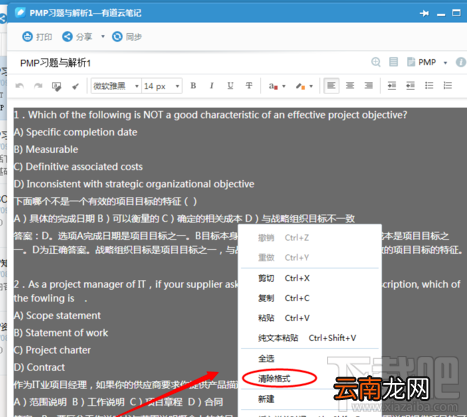Viewport: 467px width, 417px height.
Task: Click the numbered list icon
Action: coord(448,86)
